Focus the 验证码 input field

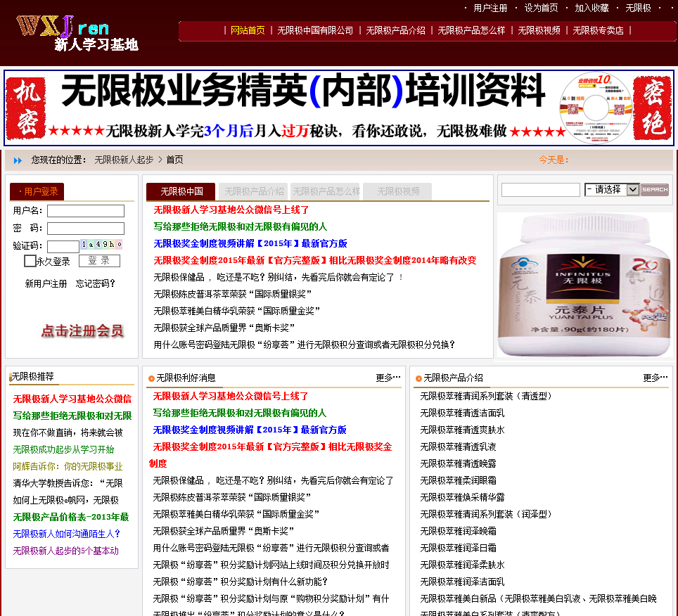coord(63,246)
